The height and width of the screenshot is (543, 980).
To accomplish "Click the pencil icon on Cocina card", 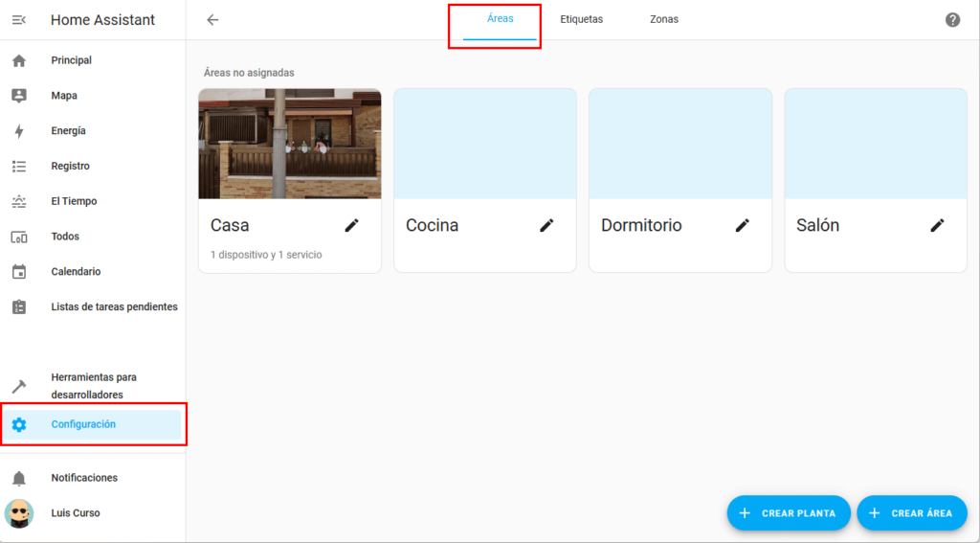I will tap(546, 225).
